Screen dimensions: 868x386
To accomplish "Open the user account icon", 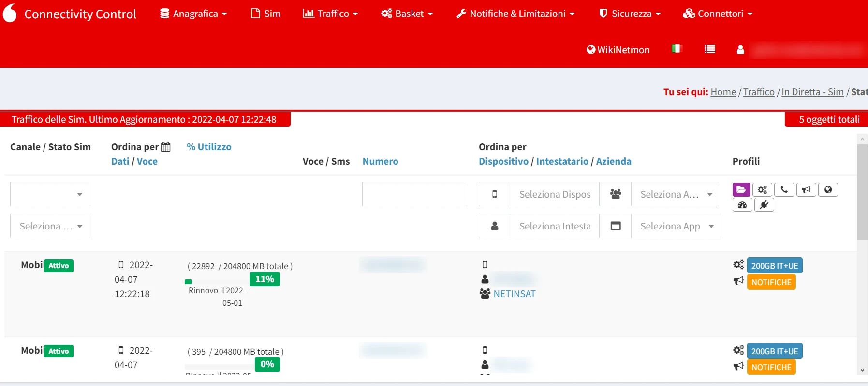I will click(740, 49).
